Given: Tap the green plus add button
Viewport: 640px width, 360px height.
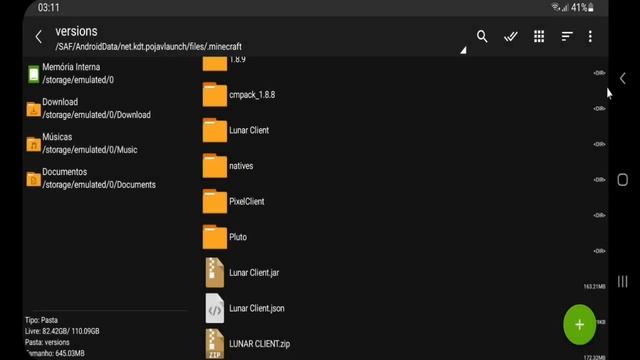Looking at the screenshot, I should click(580, 324).
